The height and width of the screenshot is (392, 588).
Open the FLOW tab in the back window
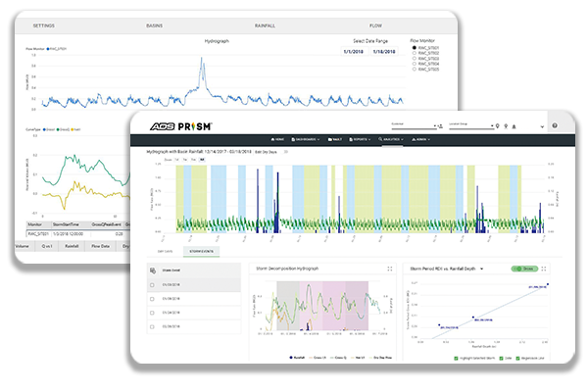point(375,25)
